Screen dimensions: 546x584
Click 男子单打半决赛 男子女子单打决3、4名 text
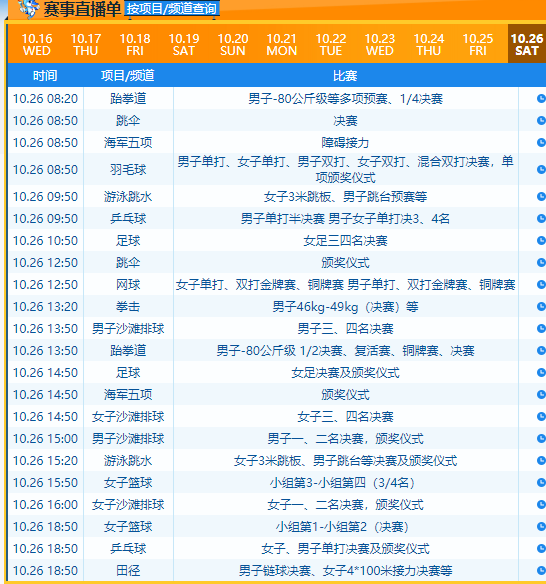[x=345, y=219]
